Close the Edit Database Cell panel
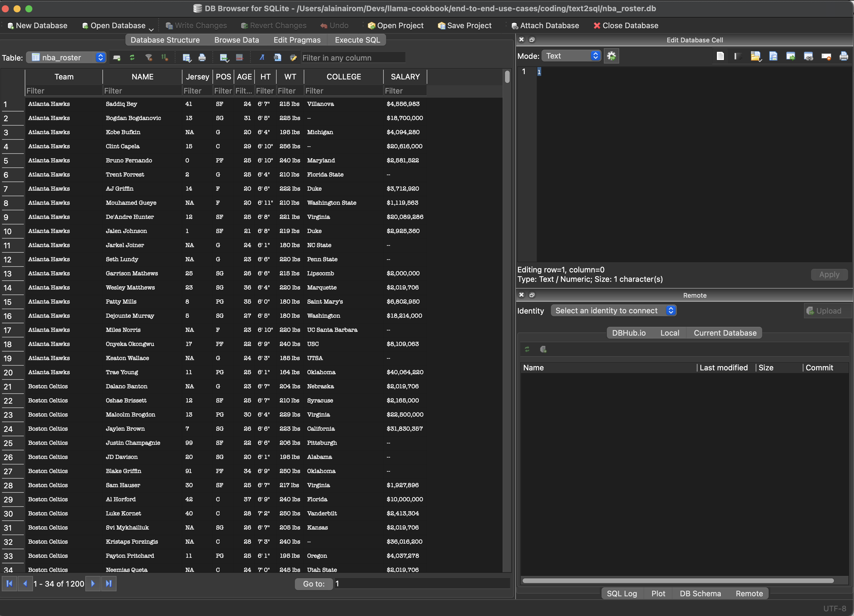This screenshot has height=616, width=854. click(x=521, y=39)
